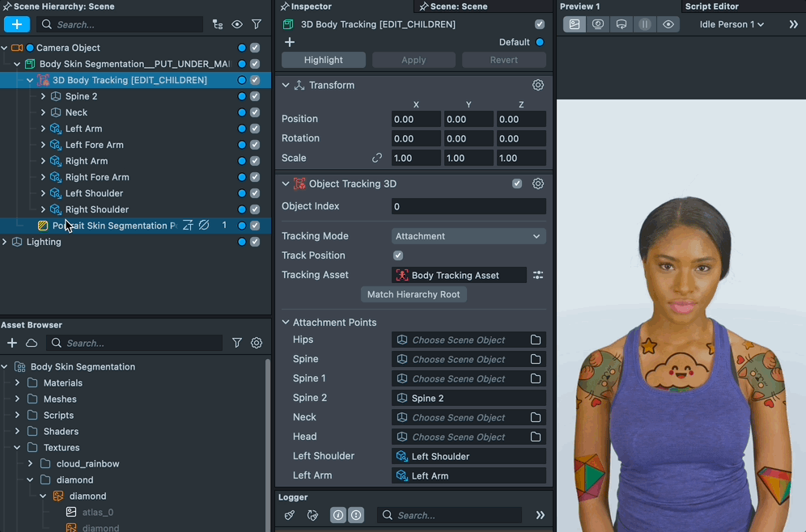Switch to the Script Editor tab
The width and height of the screenshot is (806, 532).
pyautogui.click(x=711, y=6)
